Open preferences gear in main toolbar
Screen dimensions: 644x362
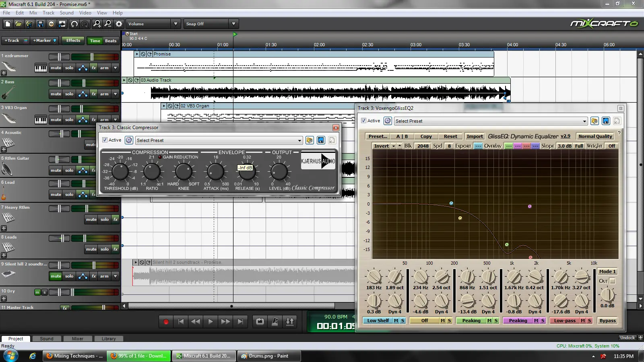tap(119, 24)
